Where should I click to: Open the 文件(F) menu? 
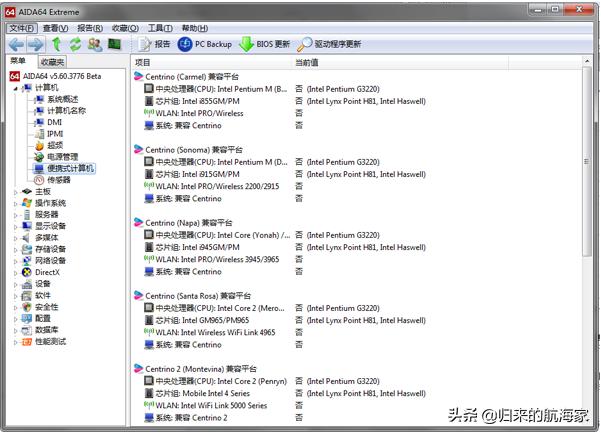tap(22, 28)
